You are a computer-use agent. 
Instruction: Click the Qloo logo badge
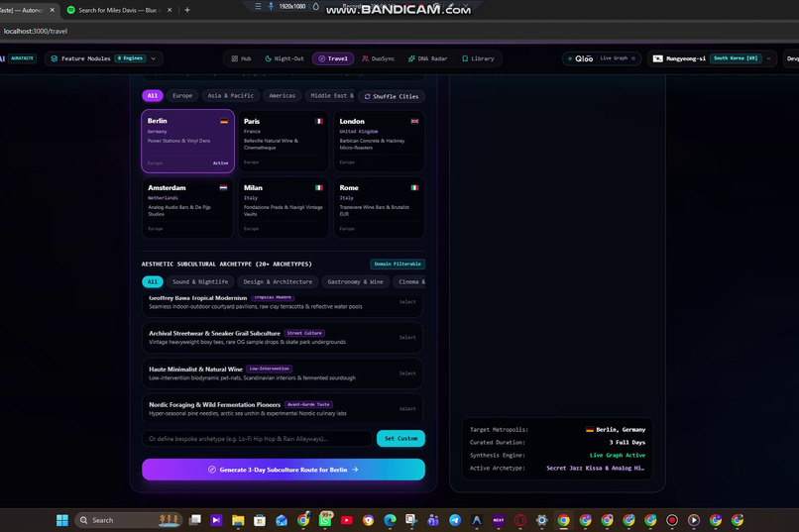click(x=584, y=58)
